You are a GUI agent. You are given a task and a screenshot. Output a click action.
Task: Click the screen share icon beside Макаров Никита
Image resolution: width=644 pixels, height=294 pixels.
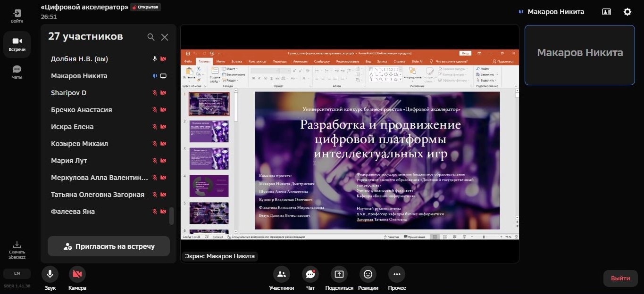pyautogui.click(x=163, y=76)
